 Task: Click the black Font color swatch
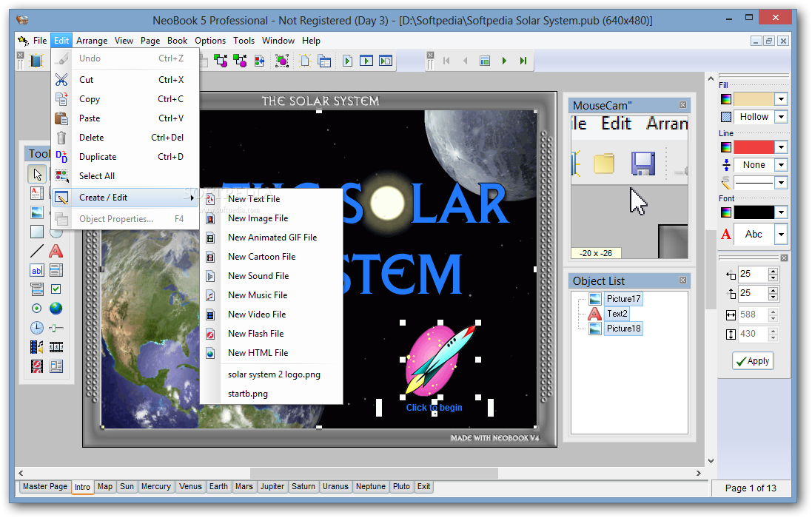click(x=754, y=212)
